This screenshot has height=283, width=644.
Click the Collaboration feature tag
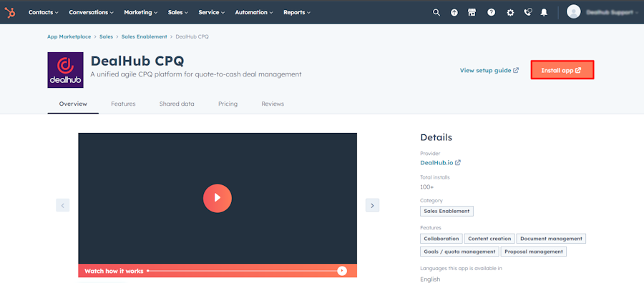pos(441,238)
